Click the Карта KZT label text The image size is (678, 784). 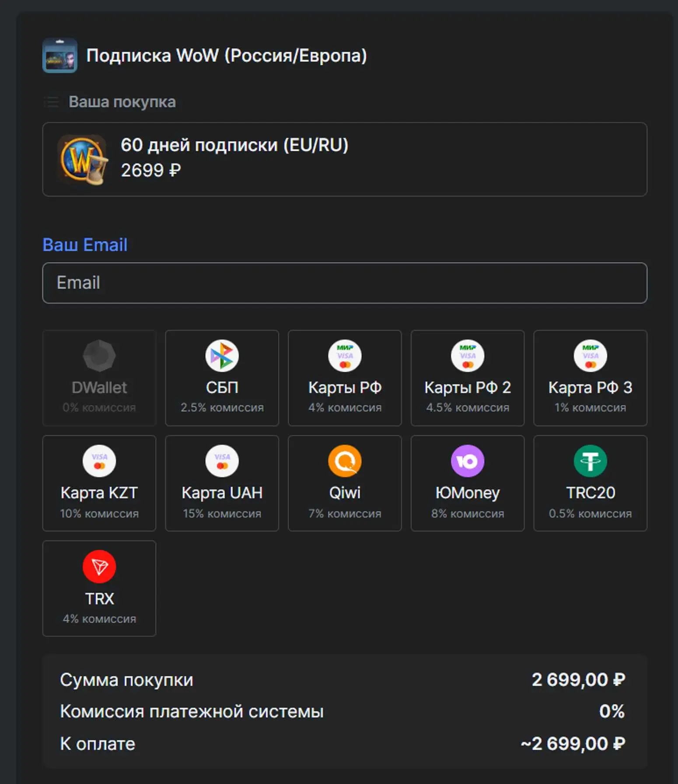(x=99, y=493)
